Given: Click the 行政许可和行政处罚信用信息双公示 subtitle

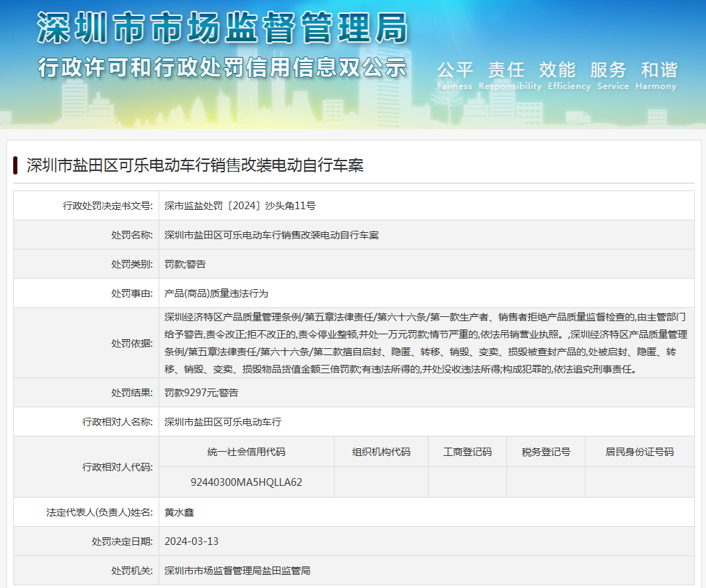Looking at the screenshot, I should pyautogui.click(x=223, y=67).
